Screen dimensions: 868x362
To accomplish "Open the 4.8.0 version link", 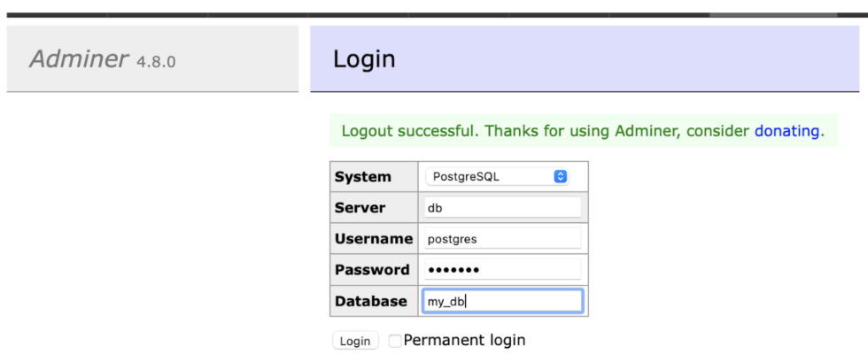I will (x=156, y=62).
